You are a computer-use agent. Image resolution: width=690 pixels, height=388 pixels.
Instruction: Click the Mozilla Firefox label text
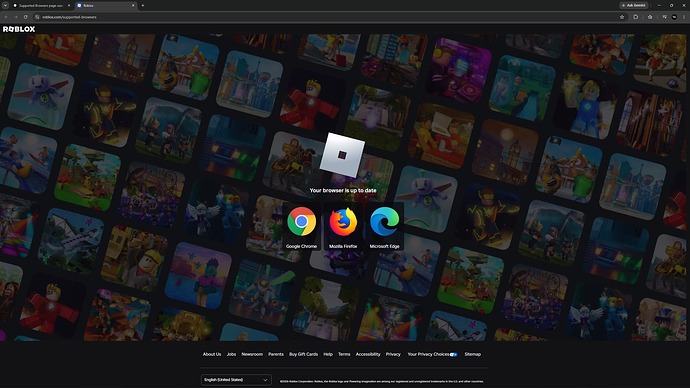tap(343, 246)
